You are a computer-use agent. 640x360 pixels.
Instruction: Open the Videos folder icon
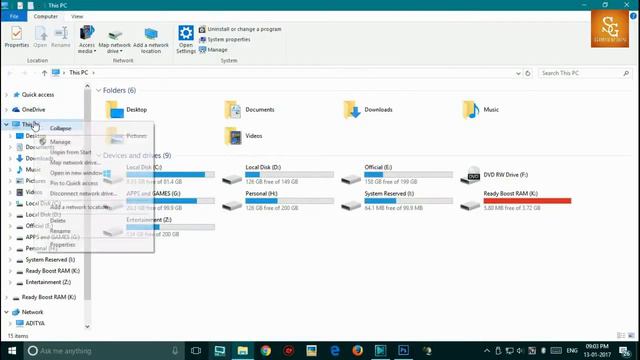(x=233, y=136)
